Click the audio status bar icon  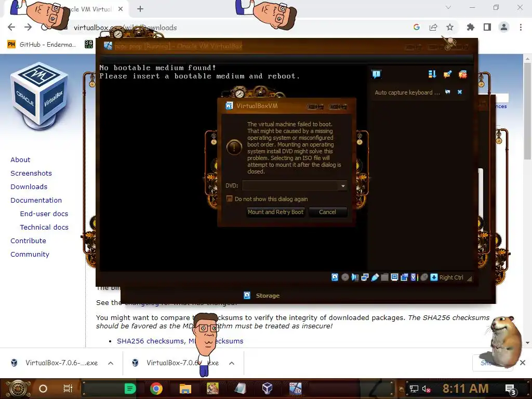[x=355, y=277]
